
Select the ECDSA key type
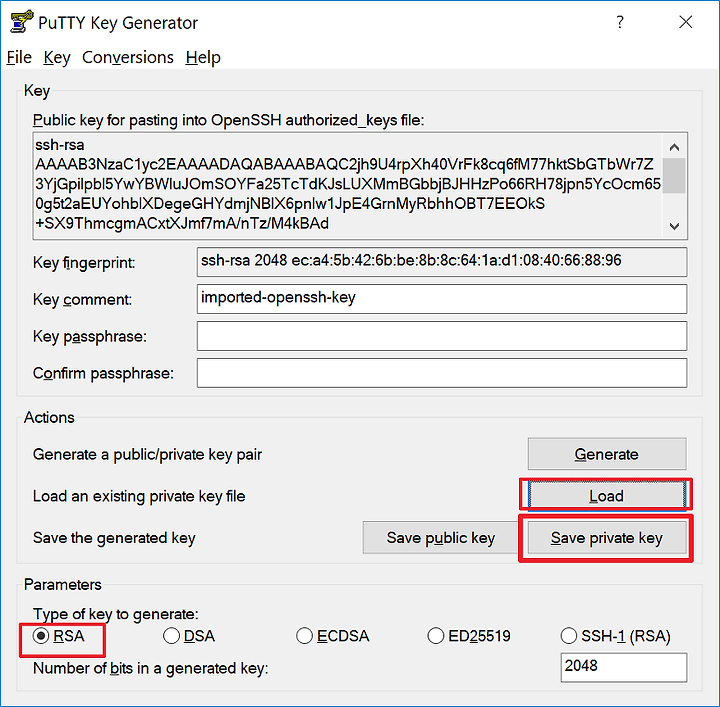[333, 636]
